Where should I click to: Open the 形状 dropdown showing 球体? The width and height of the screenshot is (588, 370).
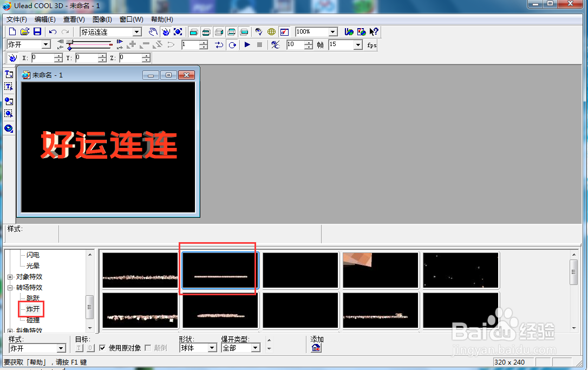tap(212, 348)
